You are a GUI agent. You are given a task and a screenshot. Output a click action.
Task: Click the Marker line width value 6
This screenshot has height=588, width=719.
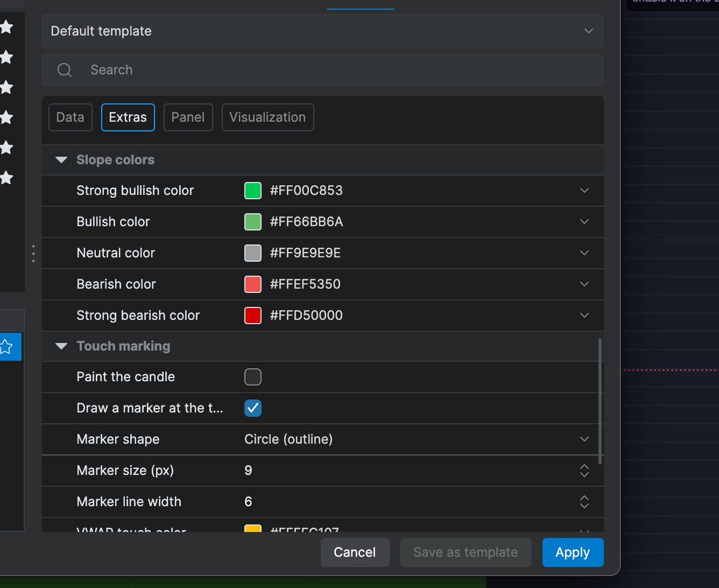tap(248, 502)
